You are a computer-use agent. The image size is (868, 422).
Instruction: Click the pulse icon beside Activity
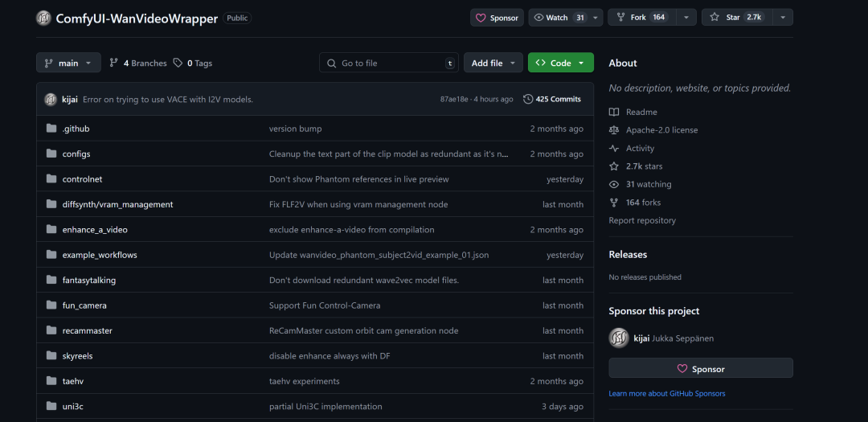[613, 149]
